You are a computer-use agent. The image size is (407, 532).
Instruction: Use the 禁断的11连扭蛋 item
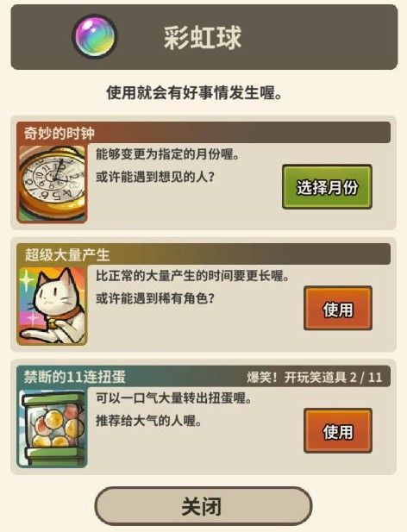pyautogui.click(x=338, y=430)
